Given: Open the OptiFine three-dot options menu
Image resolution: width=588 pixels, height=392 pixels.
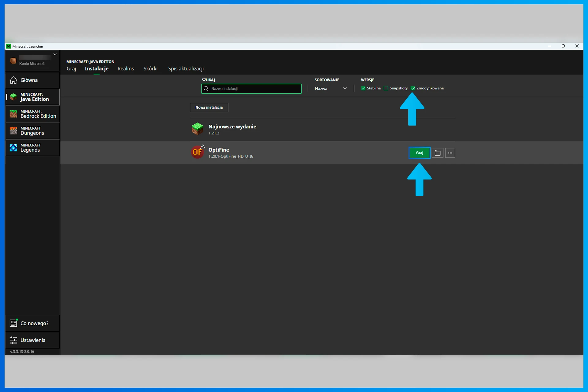Looking at the screenshot, I should click(x=450, y=153).
